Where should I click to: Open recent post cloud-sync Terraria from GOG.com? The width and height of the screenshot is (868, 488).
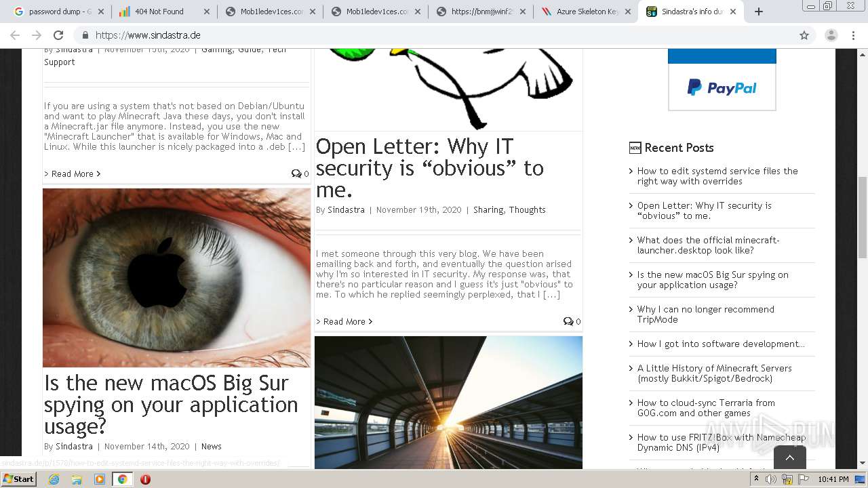[x=706, y=408]
